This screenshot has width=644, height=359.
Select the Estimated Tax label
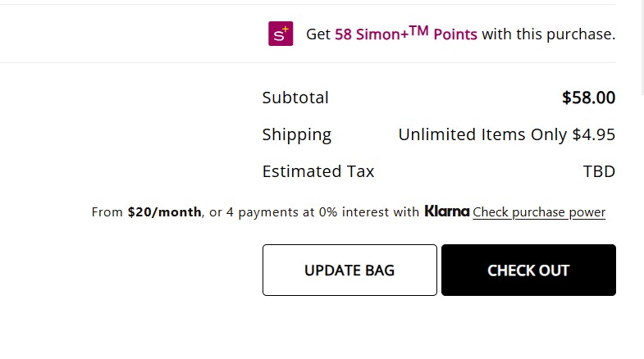coord(318,171)
